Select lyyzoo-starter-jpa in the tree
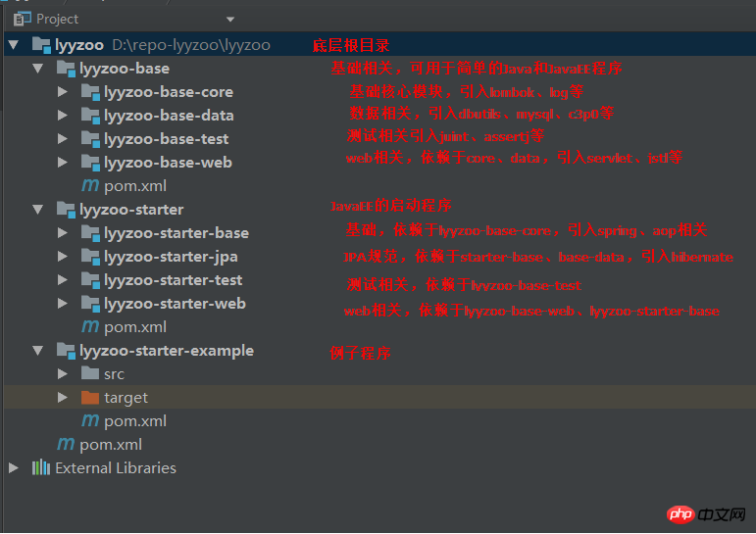Screen dimensions: 756x534 [x=171, y=257]
